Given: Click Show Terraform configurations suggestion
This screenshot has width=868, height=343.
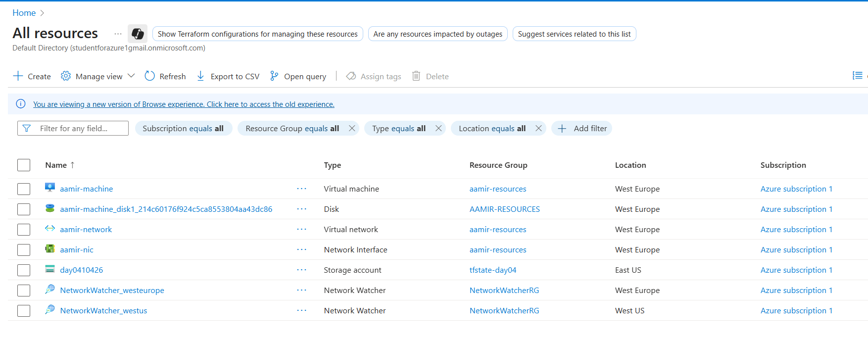Looking at the screenshot, I should [x=258, y=34].
